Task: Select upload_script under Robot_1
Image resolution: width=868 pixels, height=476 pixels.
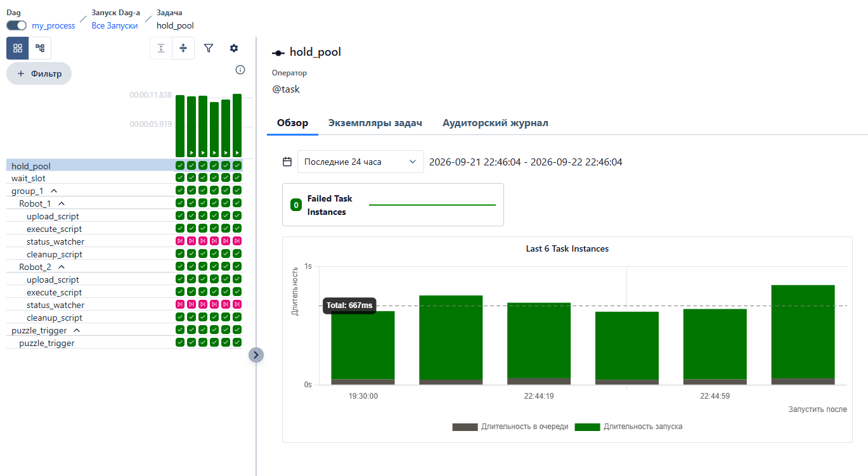Action: tap(53, 216)
